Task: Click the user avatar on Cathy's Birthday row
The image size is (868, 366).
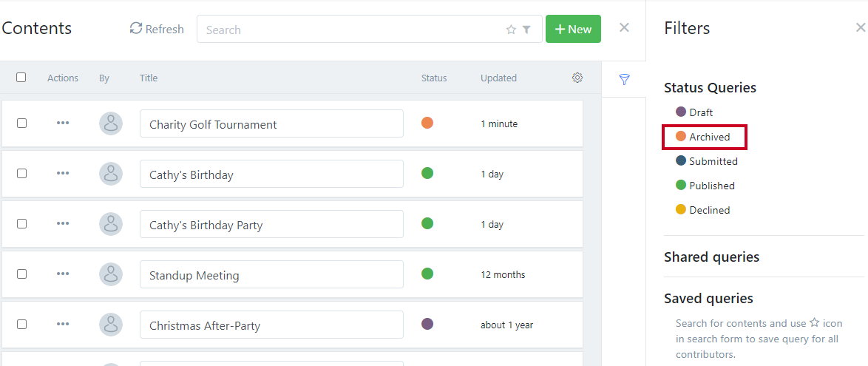Action: [x=111, y=174]
